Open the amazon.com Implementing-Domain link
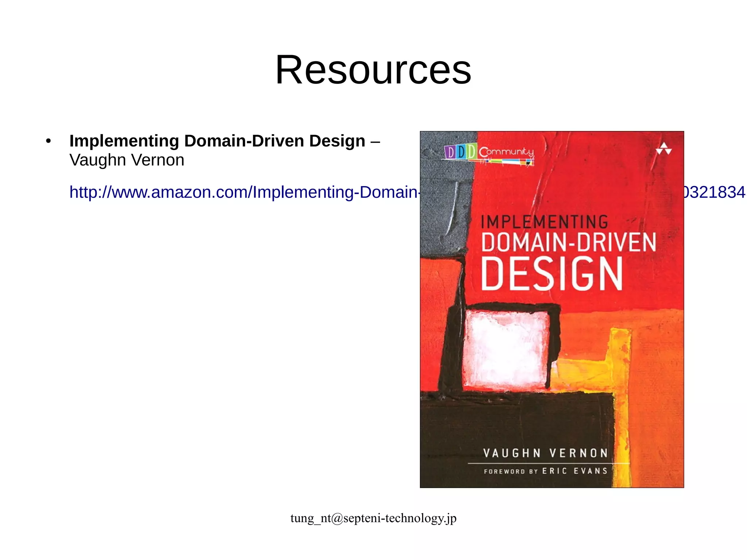The height and width of the screenshot is (560, 747). click(x=244, y=192)
